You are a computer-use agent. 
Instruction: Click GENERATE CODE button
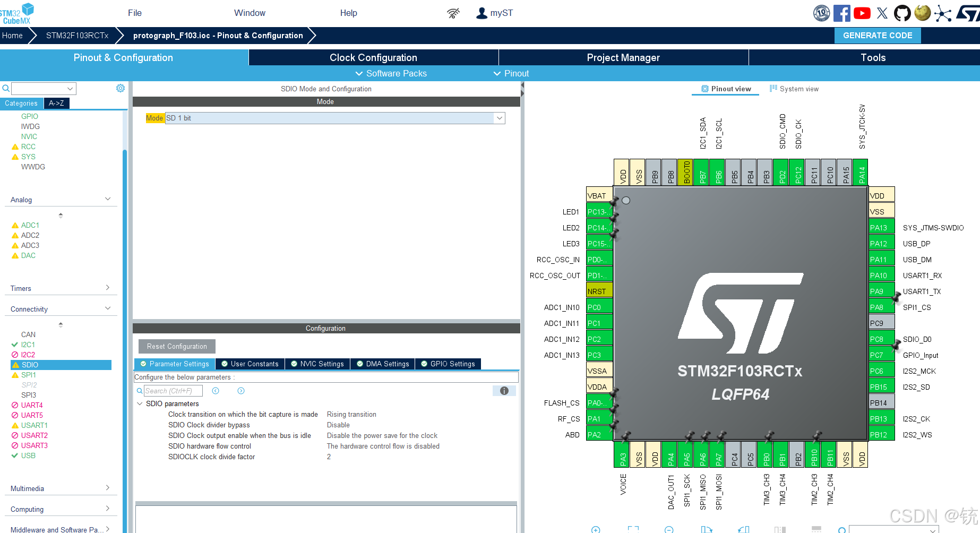[878, 36]
